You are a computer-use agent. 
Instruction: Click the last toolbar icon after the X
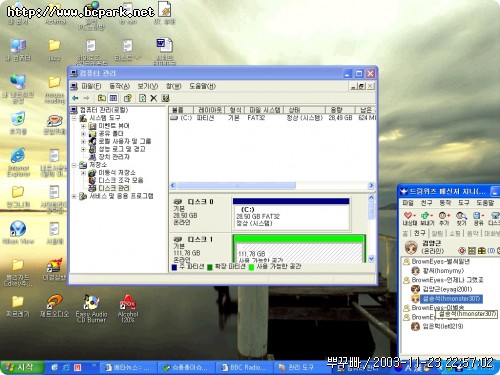[165, 98]
